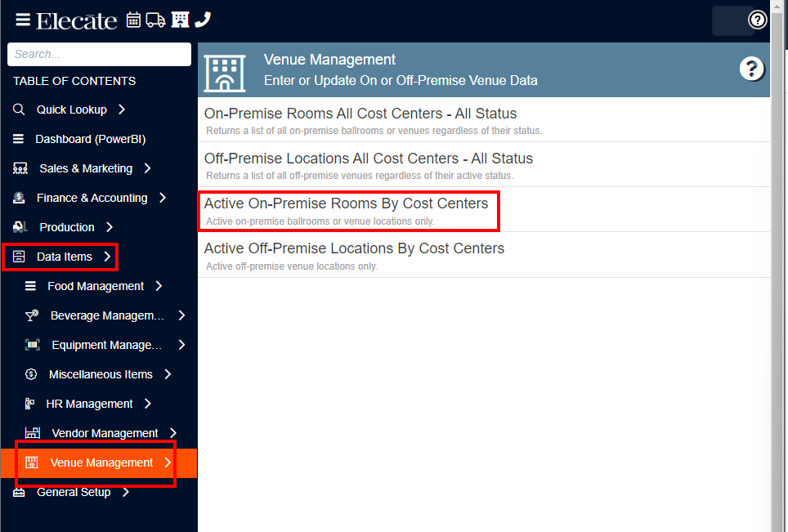Click inside the Search field
788x532 pixels.
click(x=99, y=54)
